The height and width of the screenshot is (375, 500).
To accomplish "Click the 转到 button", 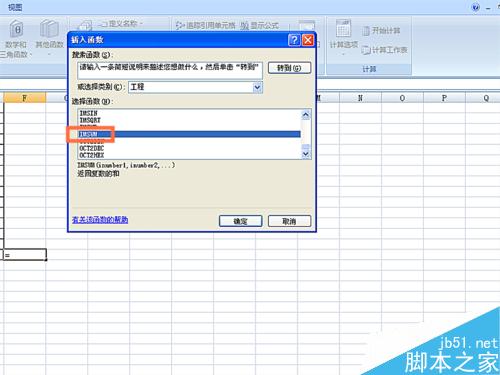I will [x=289, y=68].
